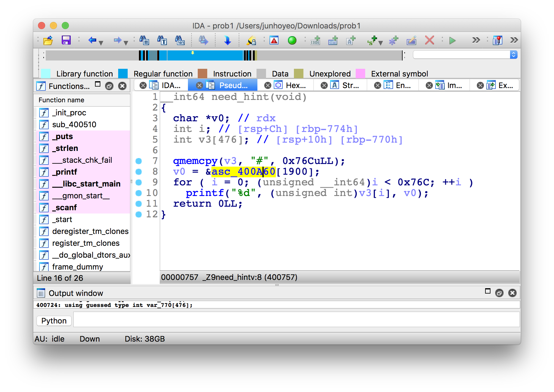Click the red X delete icon
The image size is (554, 392).
[x=430, y=40]
